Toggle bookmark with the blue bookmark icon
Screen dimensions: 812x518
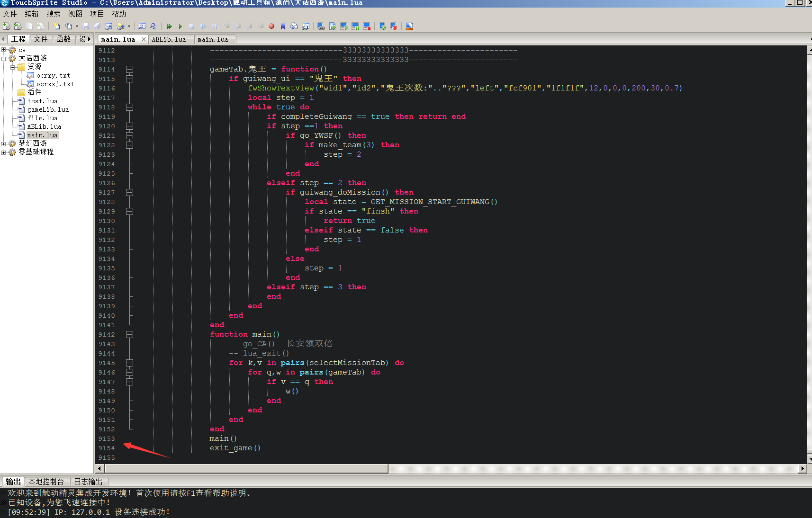[283, 26]
